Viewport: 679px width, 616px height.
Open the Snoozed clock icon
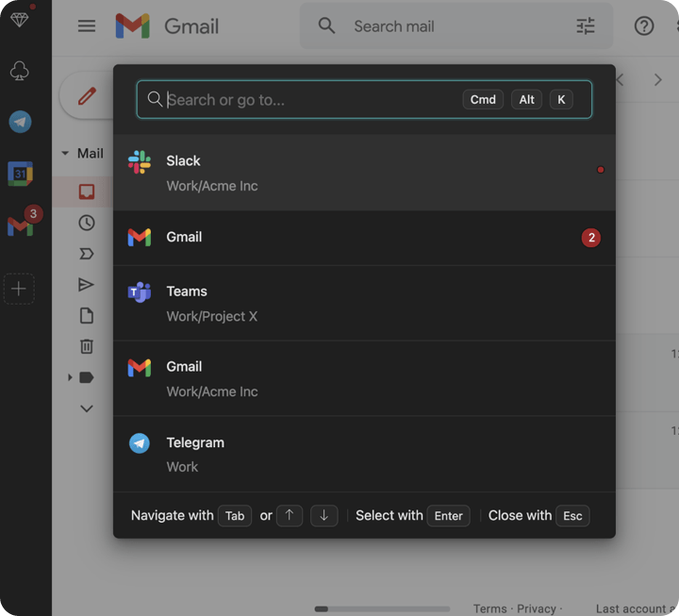point(87,223)
